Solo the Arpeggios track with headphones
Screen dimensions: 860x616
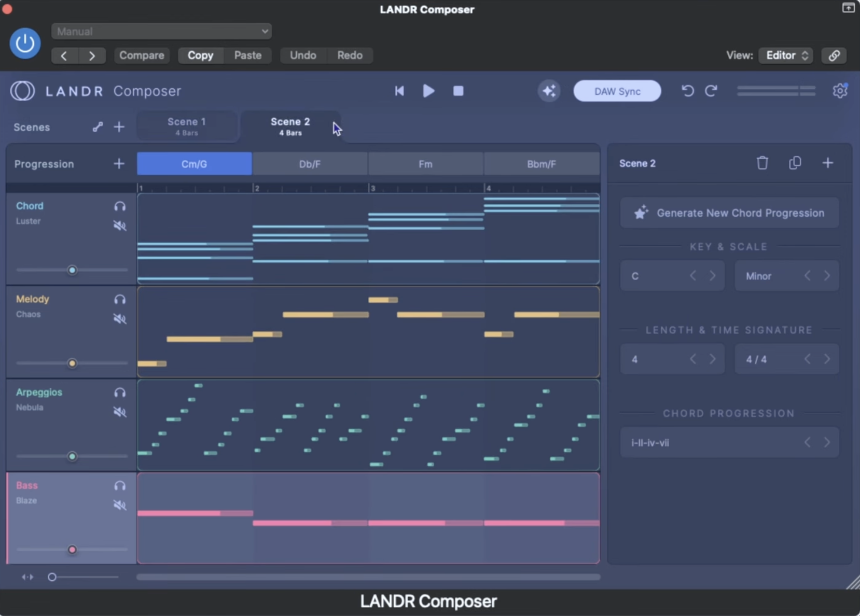(120, 393)
